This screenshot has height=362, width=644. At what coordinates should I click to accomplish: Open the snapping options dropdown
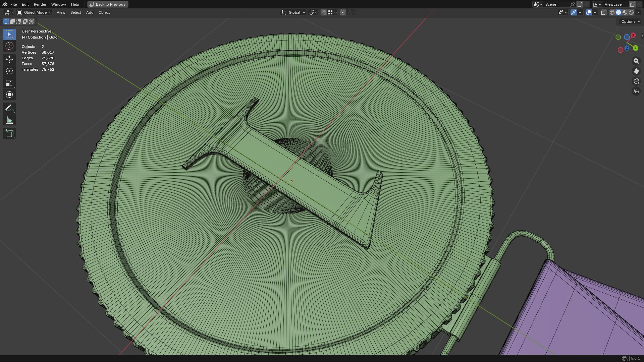[332, 12]
